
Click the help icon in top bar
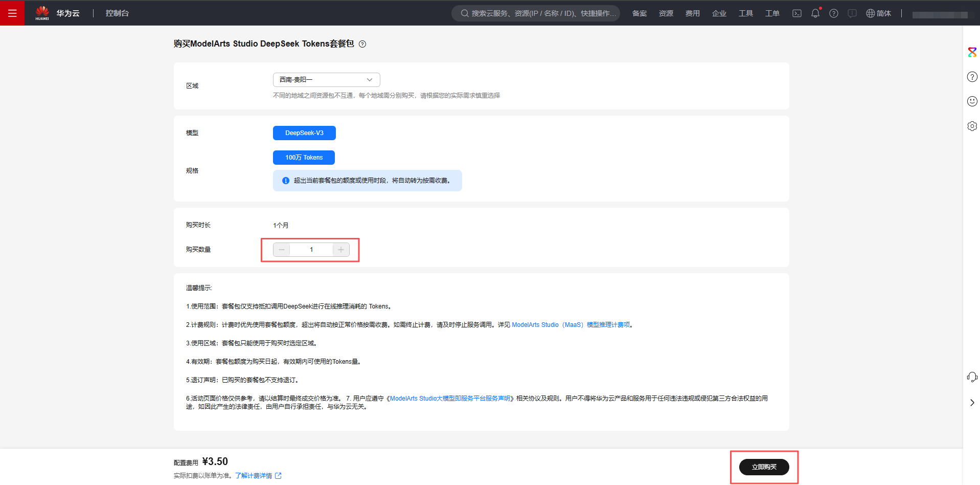tap(833, 13)
